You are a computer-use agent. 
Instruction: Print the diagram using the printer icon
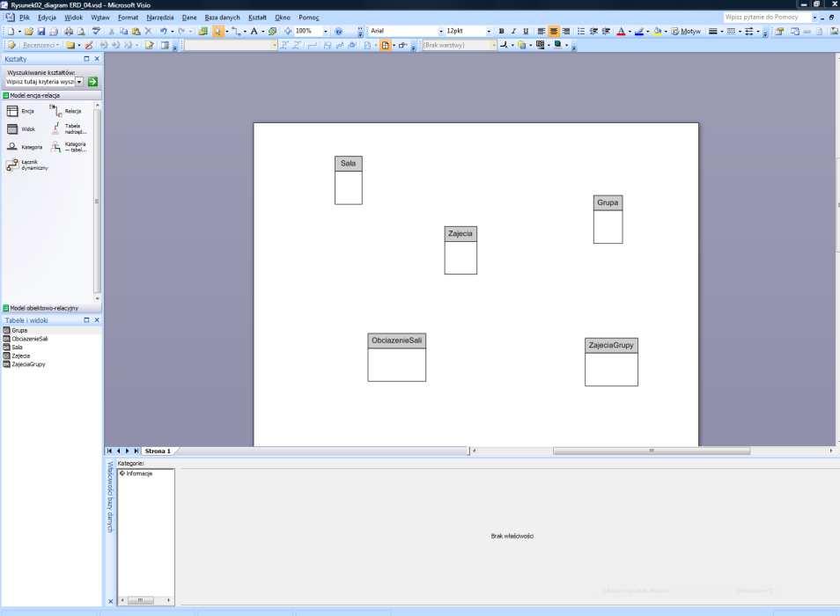tap(69, 31)
